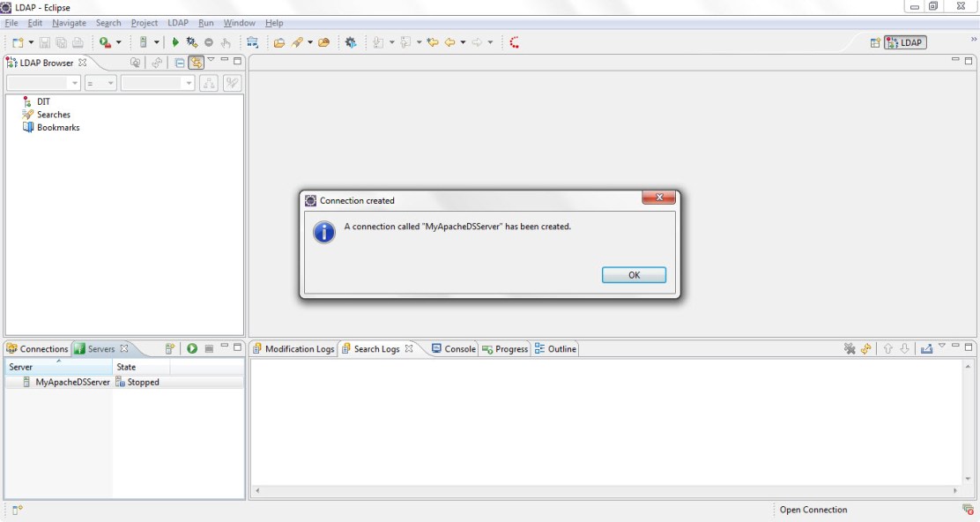The image size is (980, 522).
Task: Switch to the Connections tab
Action: coord(37,349)
